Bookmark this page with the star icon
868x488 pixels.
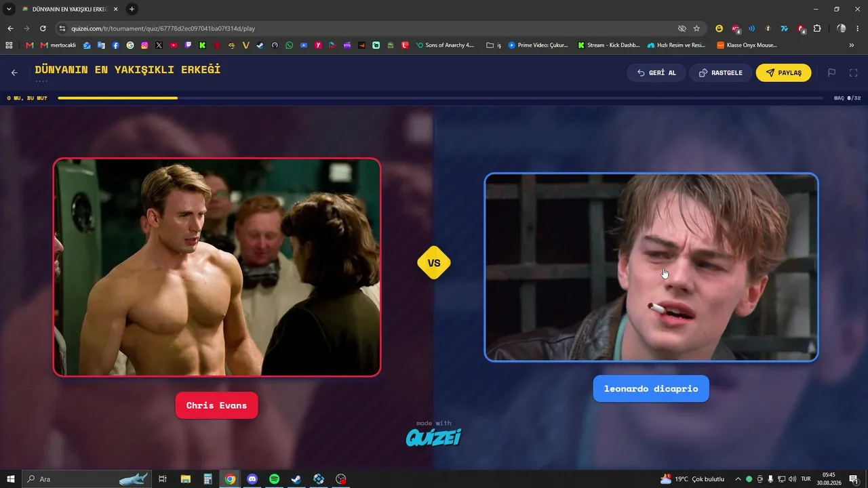pos(696,28)
